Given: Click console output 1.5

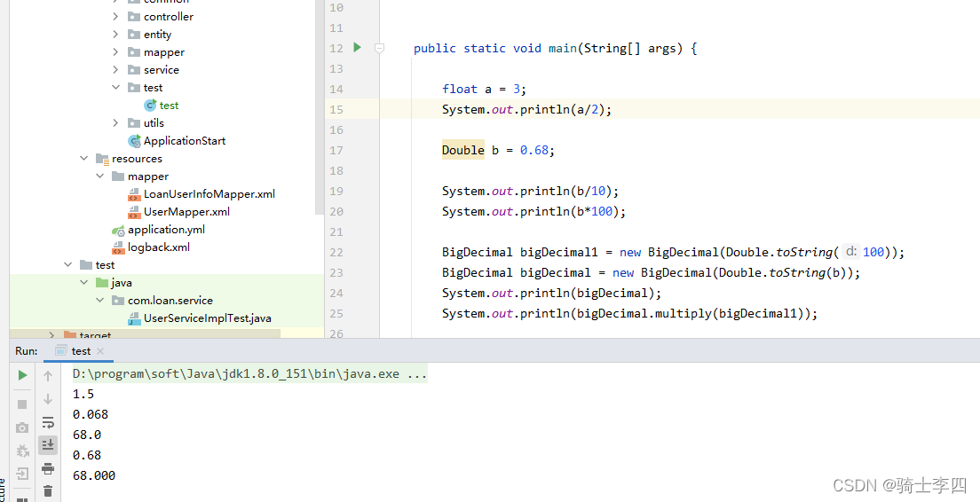Looking at the screenshot, I should pos(83,394).
